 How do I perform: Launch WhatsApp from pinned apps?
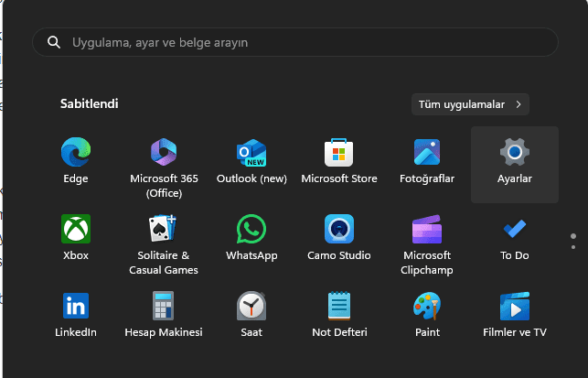[251, 238]
